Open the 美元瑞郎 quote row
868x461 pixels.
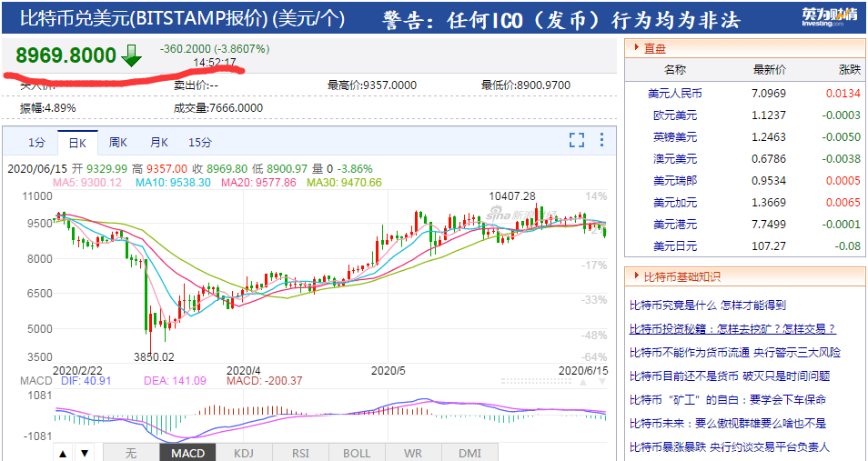745,180
